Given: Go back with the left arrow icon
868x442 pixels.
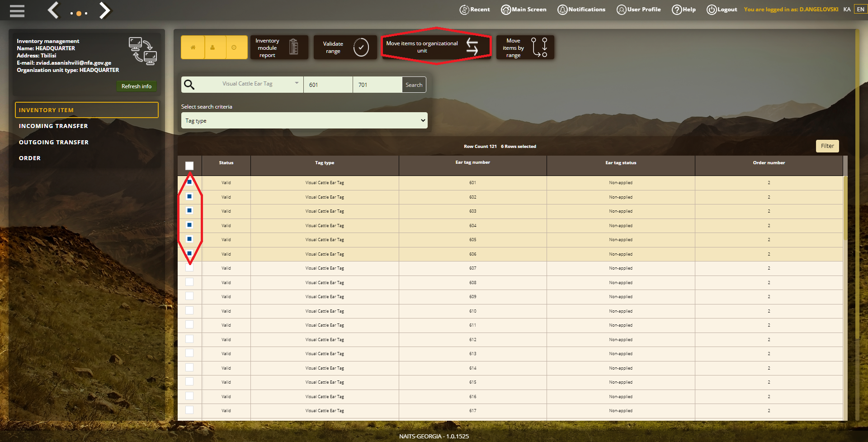Looking at the screenshot, I should coord(54,10).
